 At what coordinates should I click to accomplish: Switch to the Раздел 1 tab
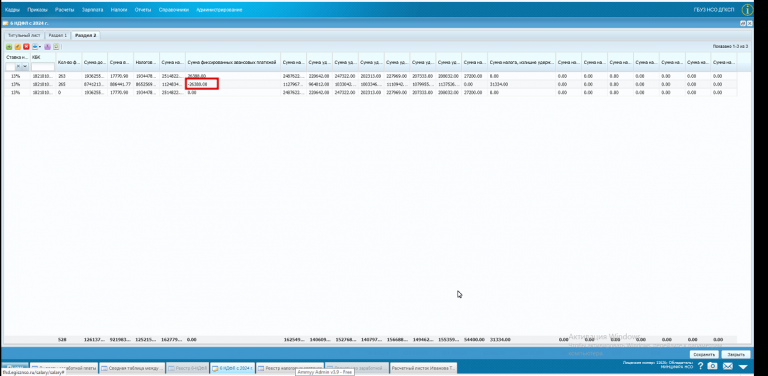[x=58, y=35]
